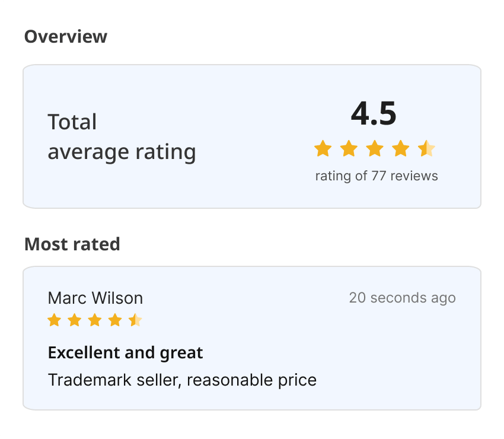Select the Overview section heading

[65, 37]
